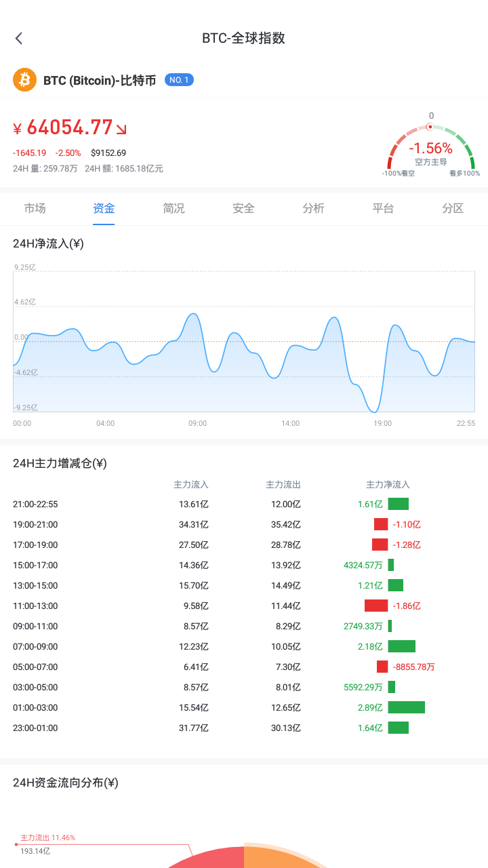Tap the 35.42亿 outflow value
This screenshot has width=488, height=868.
click(286, 524)
